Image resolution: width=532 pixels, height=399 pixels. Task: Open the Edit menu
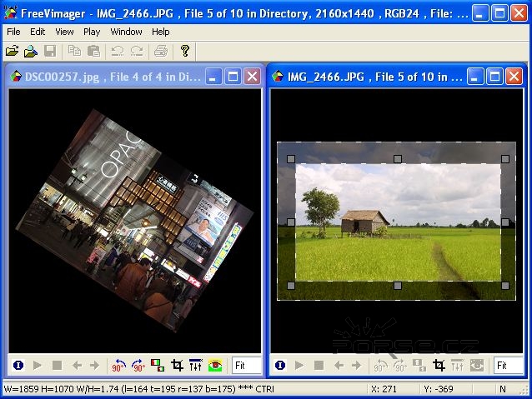click(38, 32)
